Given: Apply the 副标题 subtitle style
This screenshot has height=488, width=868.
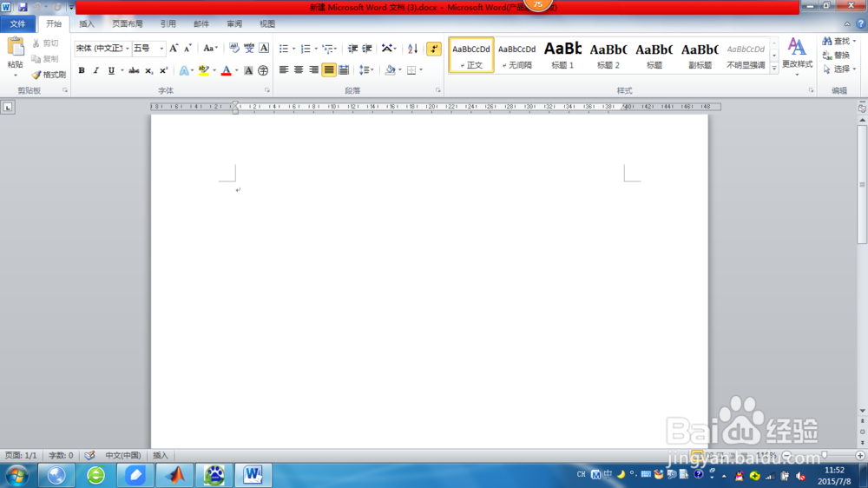Looking at the screenshot, I should pyautogui.click(x=700, y=55).
